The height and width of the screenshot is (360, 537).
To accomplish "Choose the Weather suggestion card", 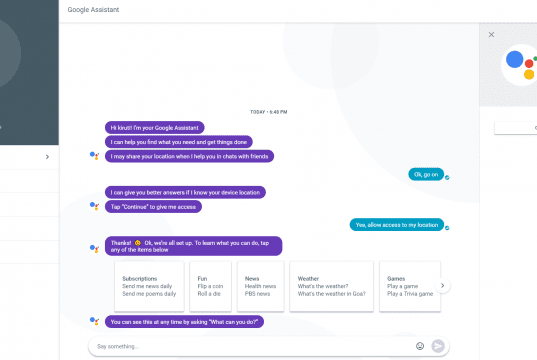I will point(332,286).
